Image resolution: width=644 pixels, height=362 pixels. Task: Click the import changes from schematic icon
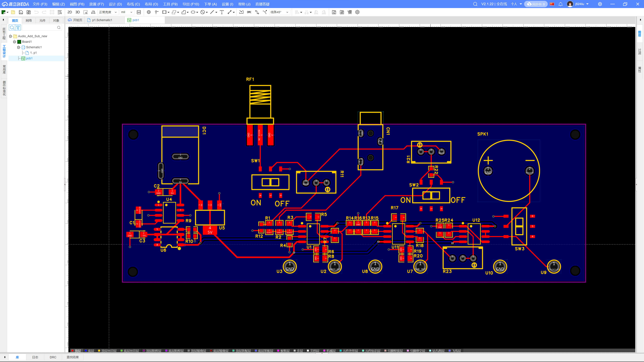point(241,12)
